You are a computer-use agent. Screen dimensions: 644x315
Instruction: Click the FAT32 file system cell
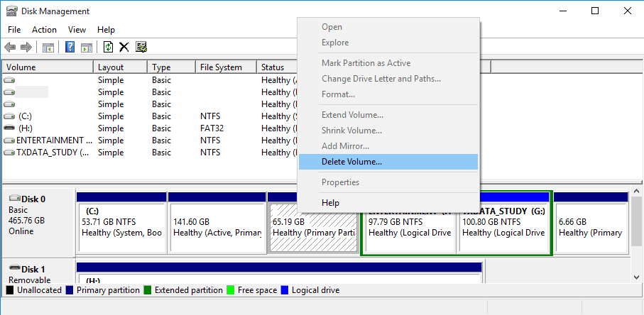click(212, 128)
